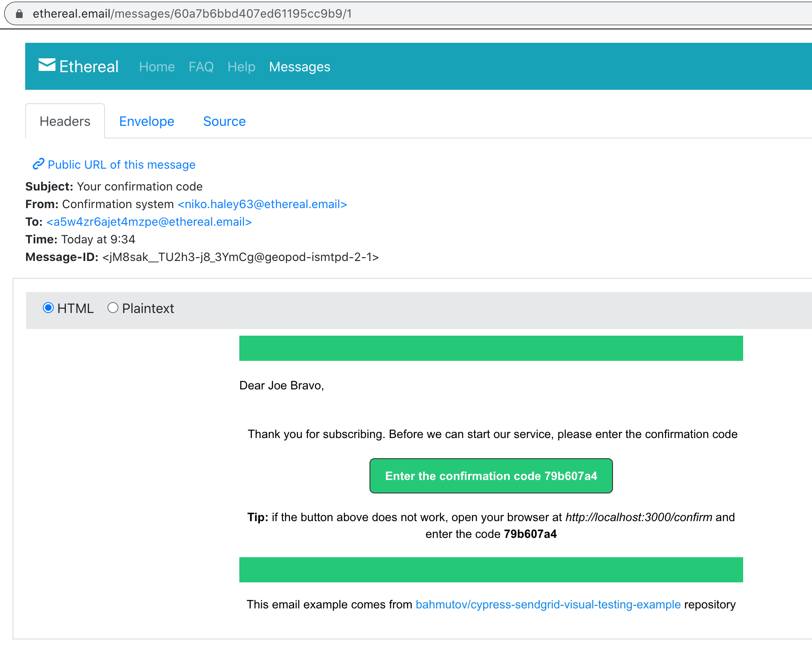Open the Headers tab
The height and width of the screenshot is (647, 812).
pos(65,121)
